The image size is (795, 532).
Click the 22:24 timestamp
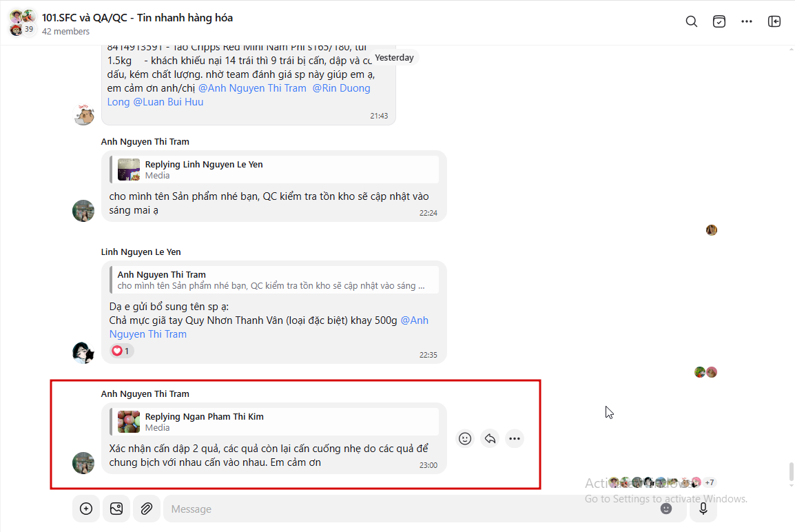point(428,213)
